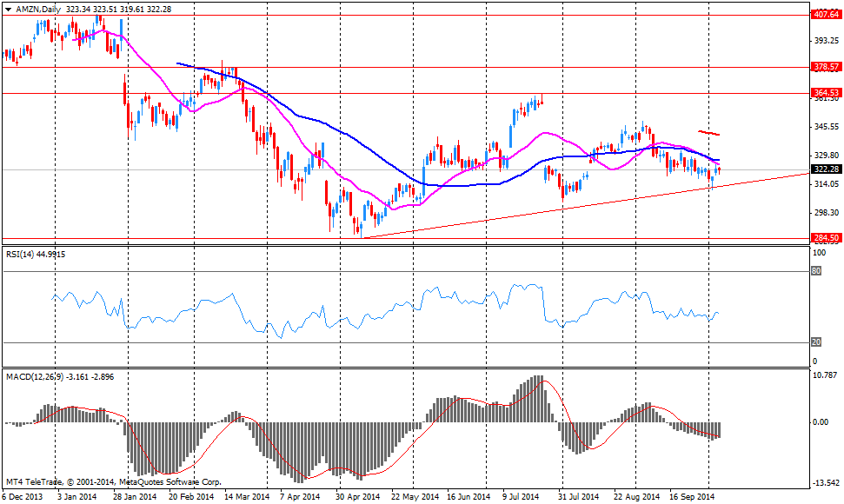Click the 284.50 support price tag
Viewport: 844px width, 504px height.
[x=825, y=237]
